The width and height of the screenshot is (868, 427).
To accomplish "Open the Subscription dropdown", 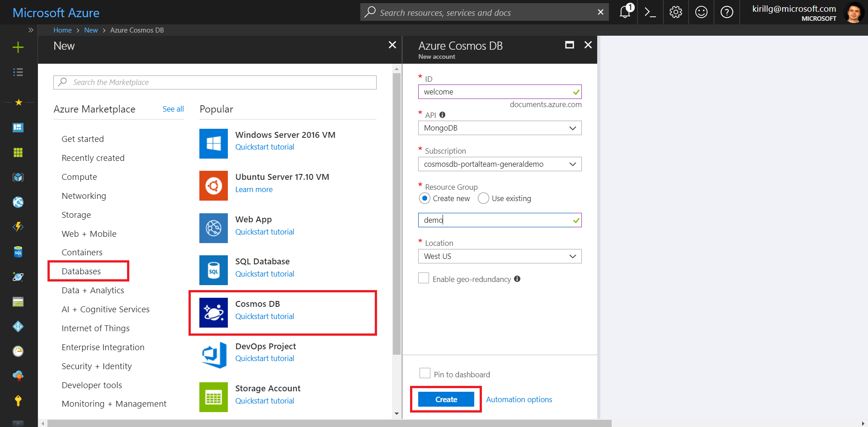I will (x=500, y=164).
